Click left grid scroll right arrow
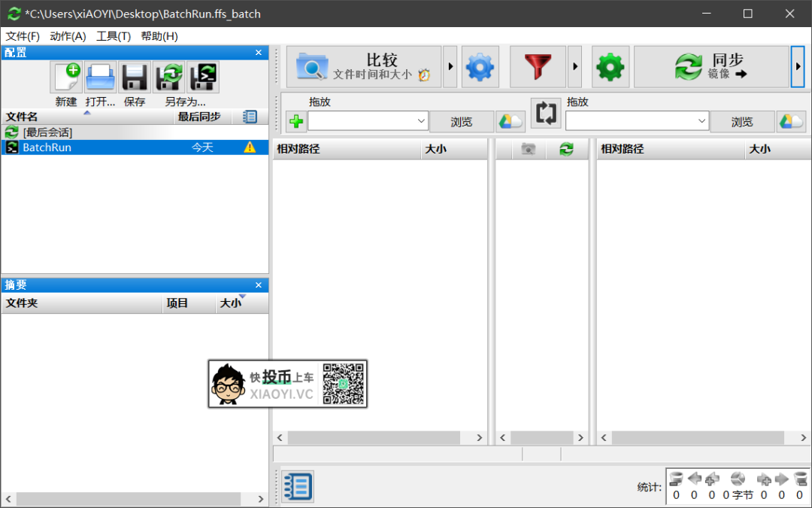Viewport: 812px width, 508px height. point(480,438)
